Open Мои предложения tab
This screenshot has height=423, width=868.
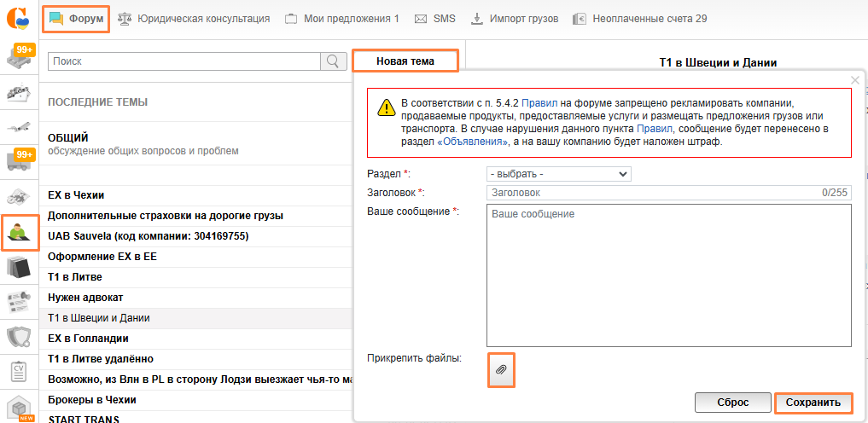(x=341, y=18)
